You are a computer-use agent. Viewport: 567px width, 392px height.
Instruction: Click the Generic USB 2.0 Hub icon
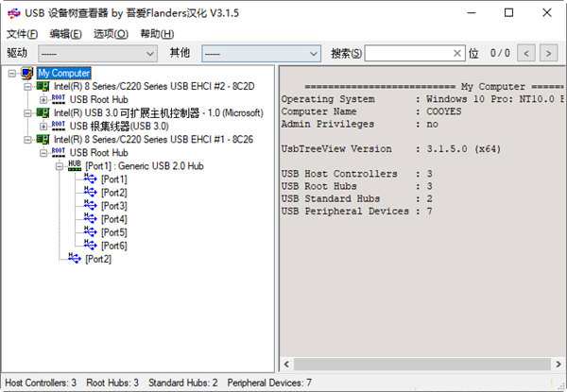coord(75,166)
